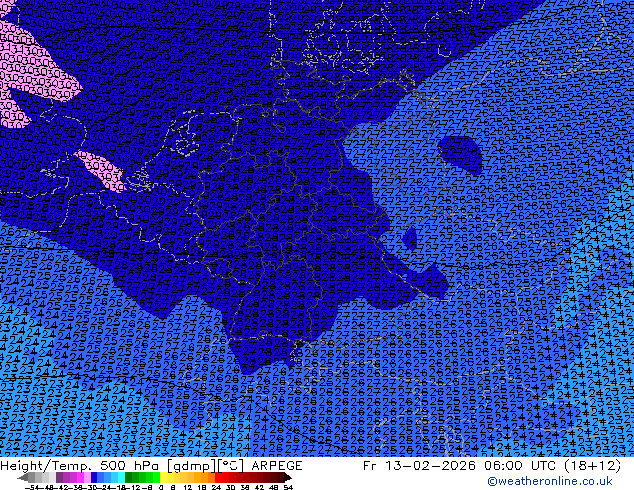
Task: Click the '[gdmp]' unit label
Action: 190,466
